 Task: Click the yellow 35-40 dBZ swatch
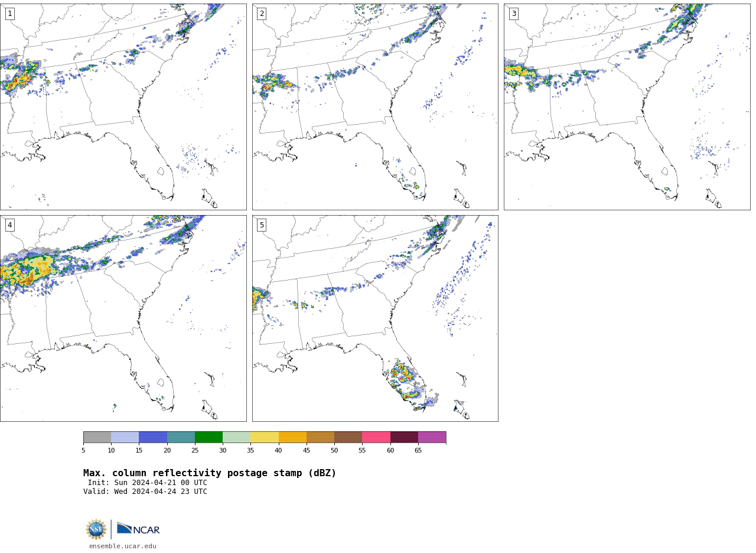pos(265,437)
